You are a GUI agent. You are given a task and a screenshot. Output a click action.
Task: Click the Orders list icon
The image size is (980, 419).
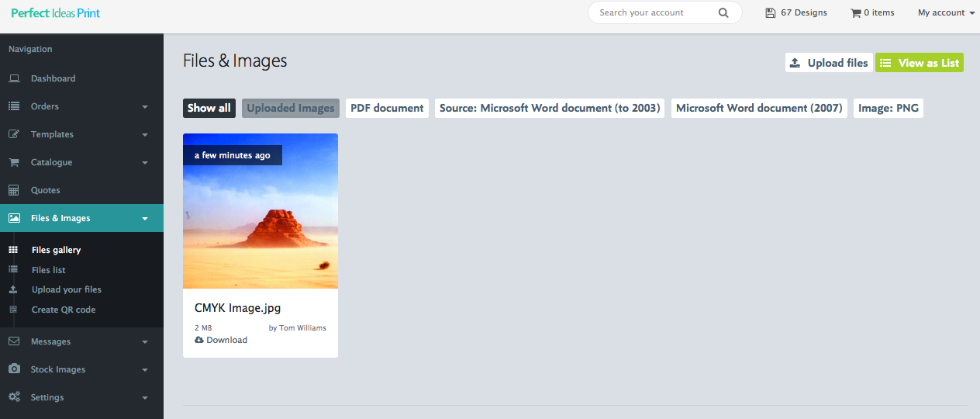coord(14,106)
